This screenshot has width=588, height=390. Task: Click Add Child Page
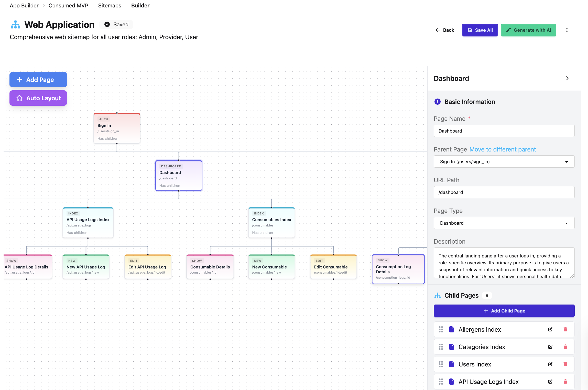click(x=504, y=311)
